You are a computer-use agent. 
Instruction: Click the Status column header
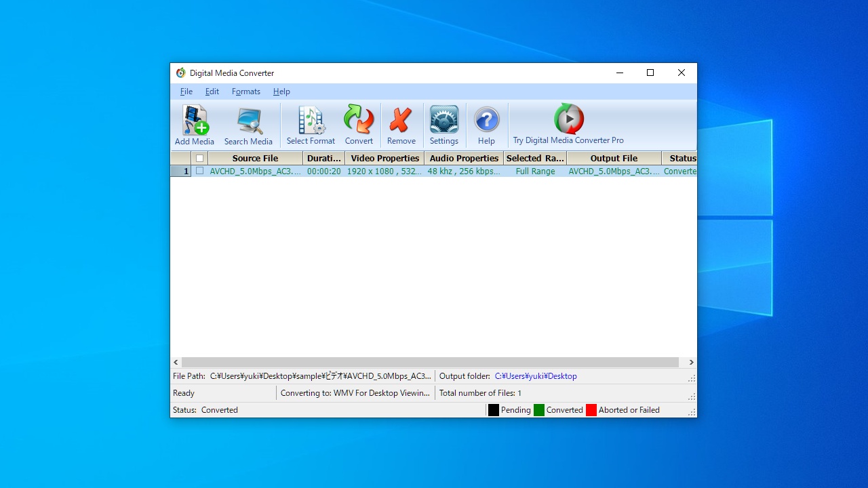[679, 158]
